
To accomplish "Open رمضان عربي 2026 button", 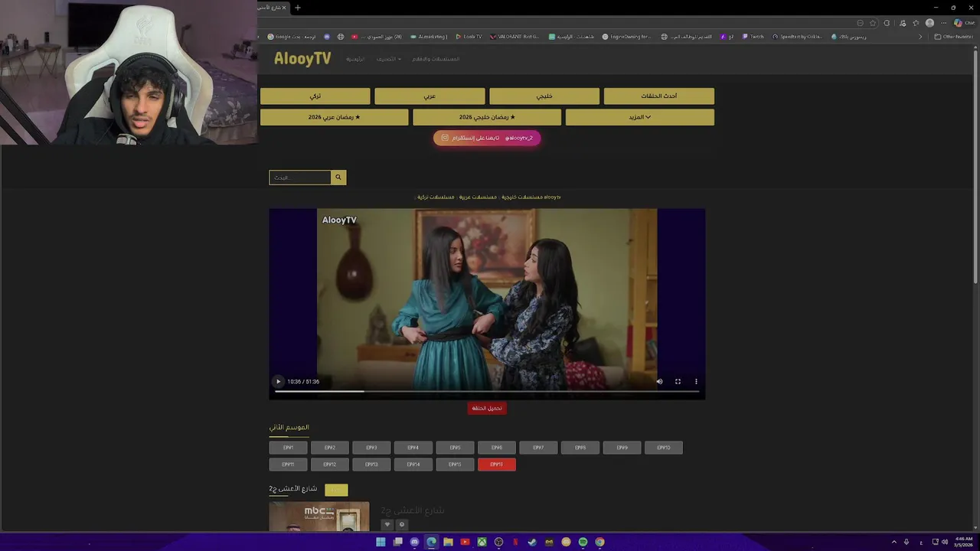I will coord(335,117).
